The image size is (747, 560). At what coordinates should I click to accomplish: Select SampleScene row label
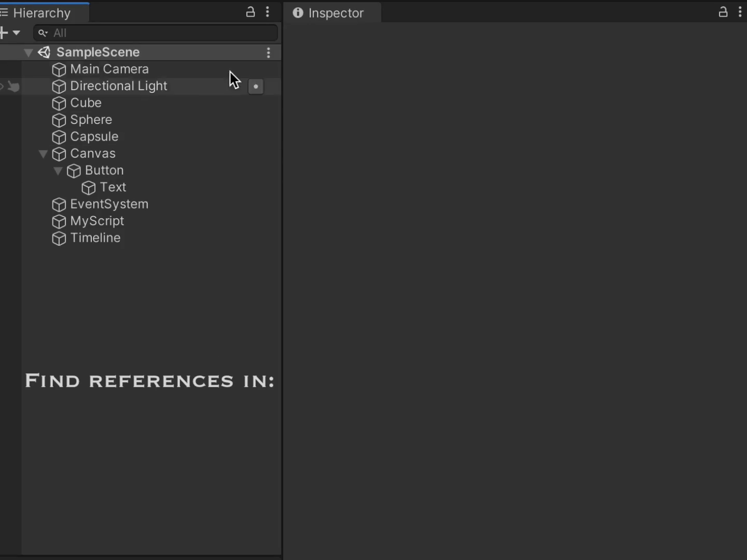coord(98,52)
